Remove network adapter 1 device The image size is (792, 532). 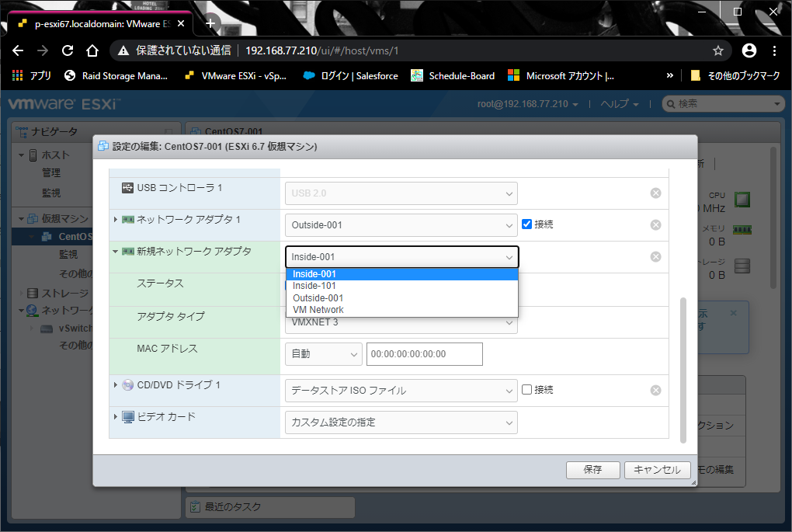(655, 224)
